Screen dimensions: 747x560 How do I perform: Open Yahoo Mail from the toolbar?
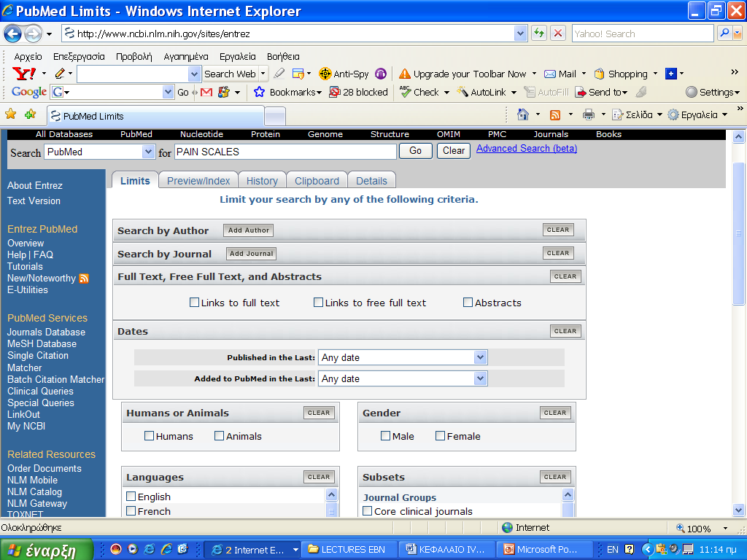[x=560, y=74]
